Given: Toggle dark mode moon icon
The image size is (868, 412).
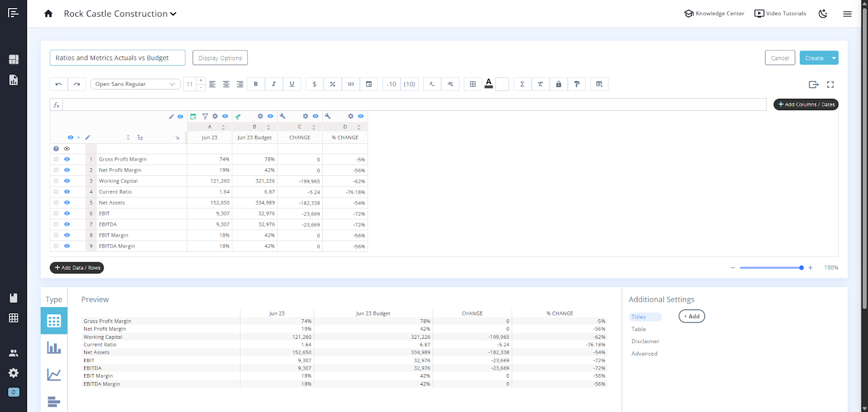Looking at the screenshot, I should pos(823,14).
